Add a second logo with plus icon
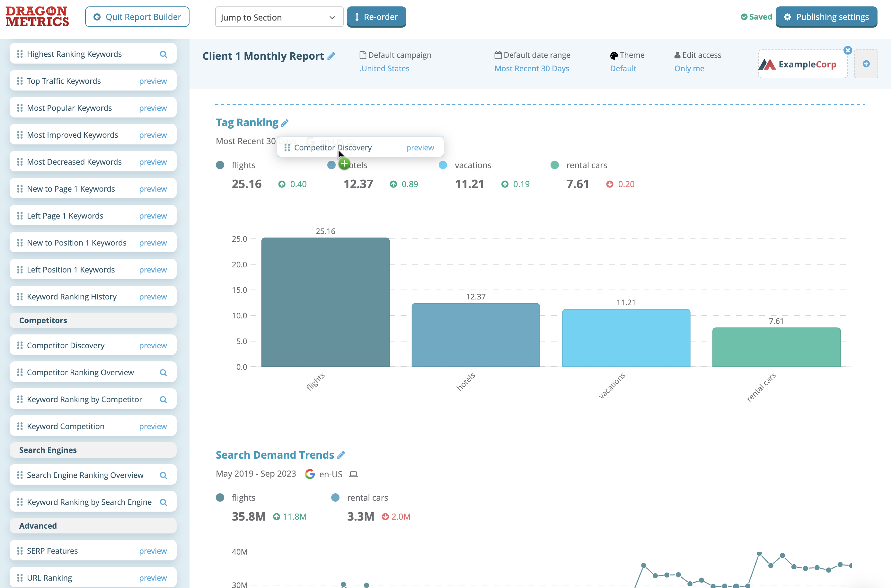 coord(866,64)
